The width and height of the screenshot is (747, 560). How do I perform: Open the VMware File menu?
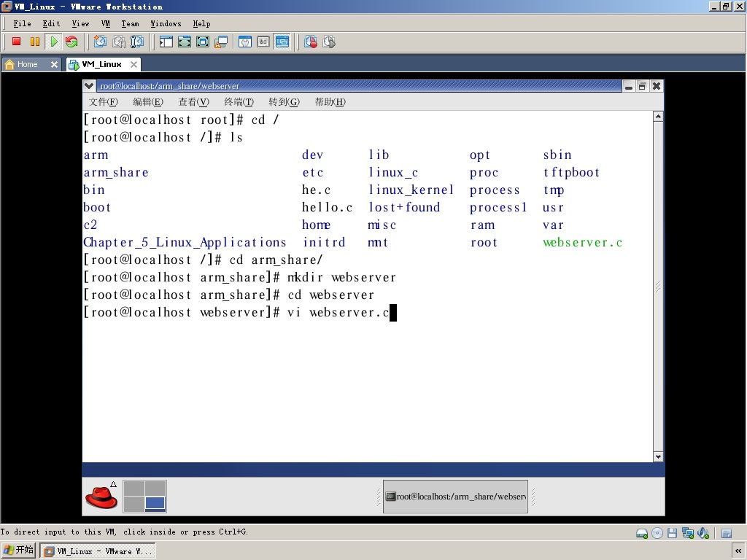coord(22,23)
